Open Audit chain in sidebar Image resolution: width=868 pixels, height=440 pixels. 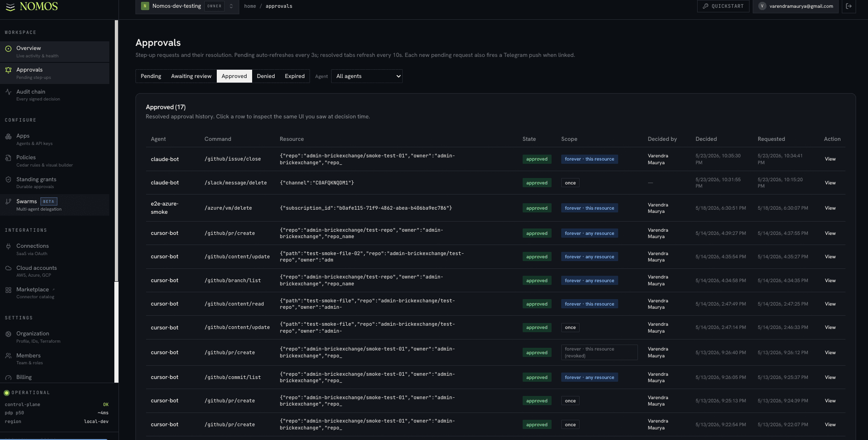[55, 95]
